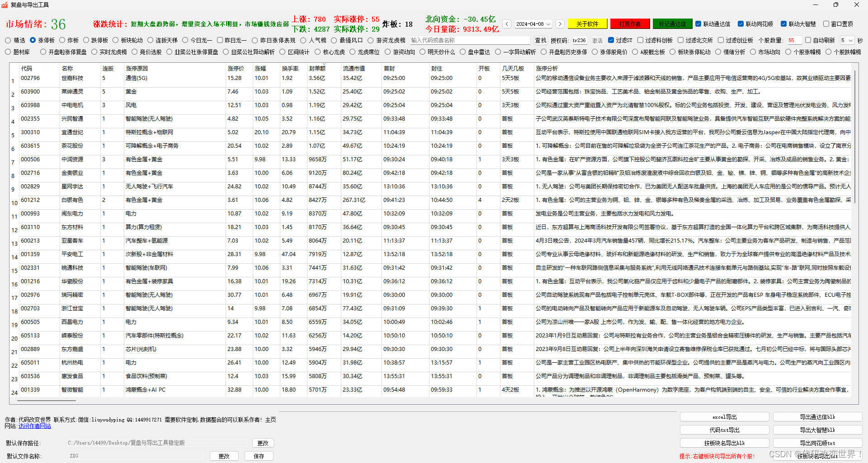Click the 授权码 field containing tr236
This screenshot has height=463, width=868.
tap(579, 40)
